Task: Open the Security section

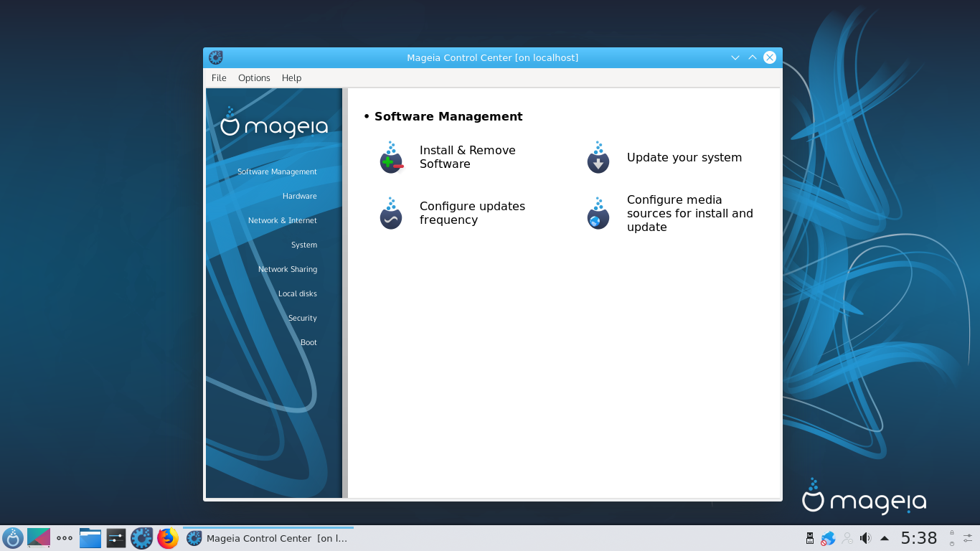Action: pos(302,318)
